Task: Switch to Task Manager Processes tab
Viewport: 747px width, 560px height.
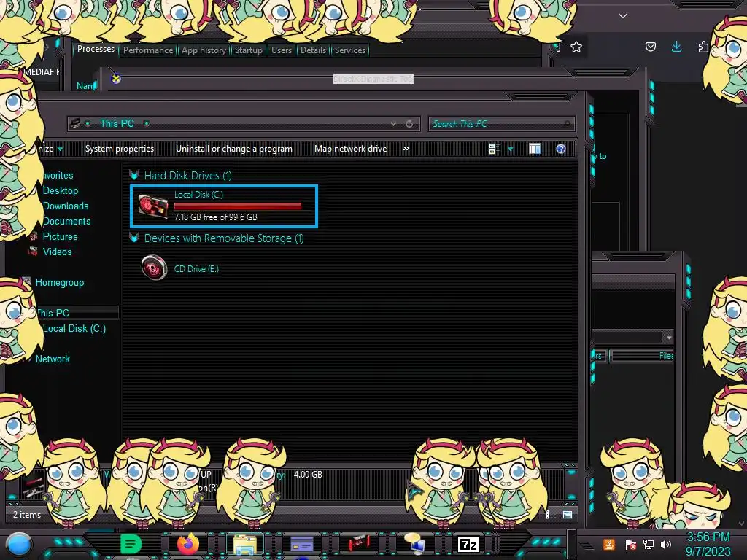Action: [x=96, y=49]
